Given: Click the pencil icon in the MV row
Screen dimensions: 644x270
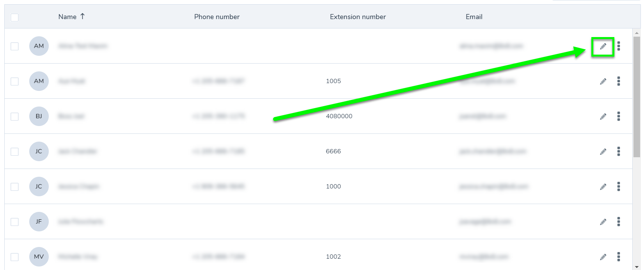Looking at the screenshot, I should (x=603, y=257).
